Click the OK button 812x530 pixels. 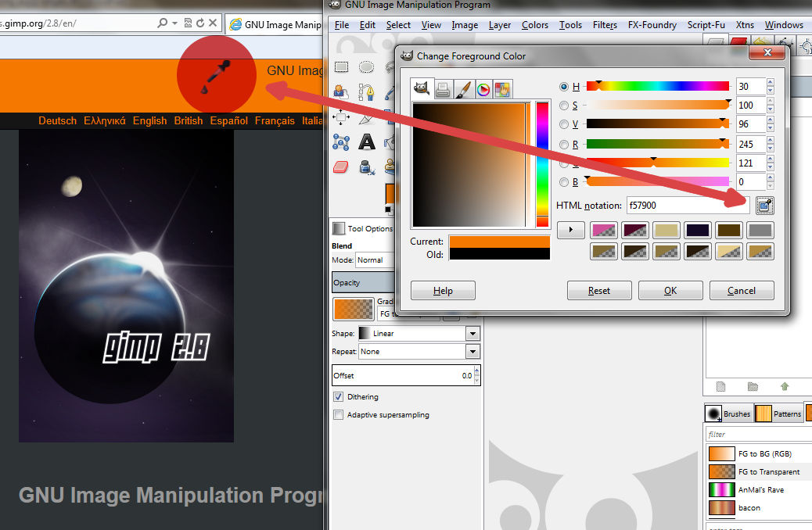(x=670, y=290)
